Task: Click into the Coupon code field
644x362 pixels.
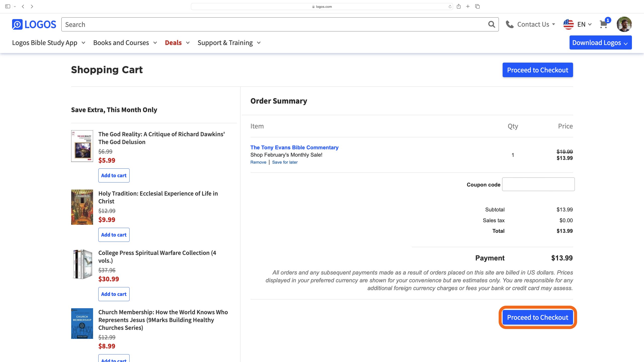Action: [538, 184]
